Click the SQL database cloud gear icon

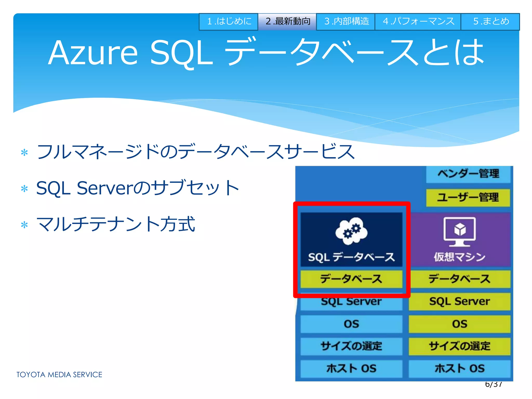pyautogui.click(x=351, y=231)
